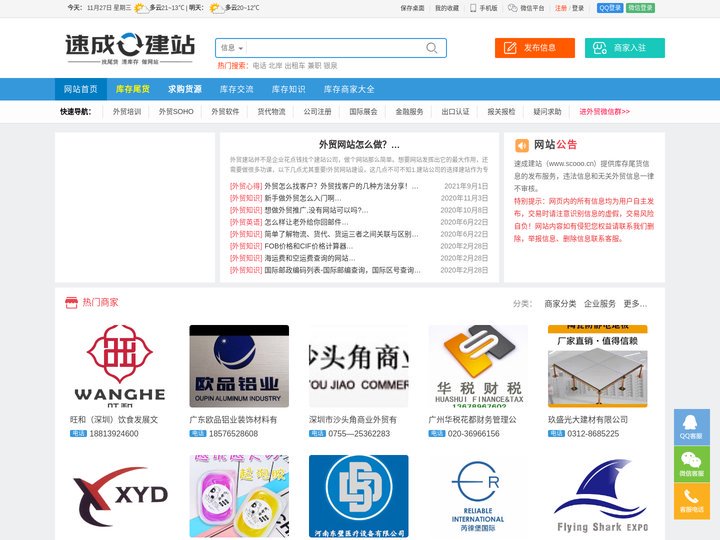The image size is (720, 540).
Task: Open the 库存交流 nav tab
Action: point(236,89)
